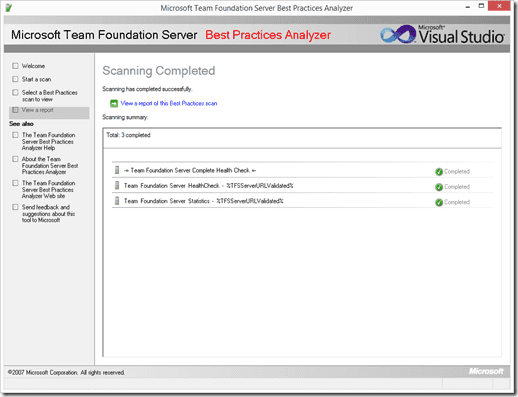Open the View a report of this Best Practices scan link
The width and height of the screenshot is (518, 397).
coord(169,103)
